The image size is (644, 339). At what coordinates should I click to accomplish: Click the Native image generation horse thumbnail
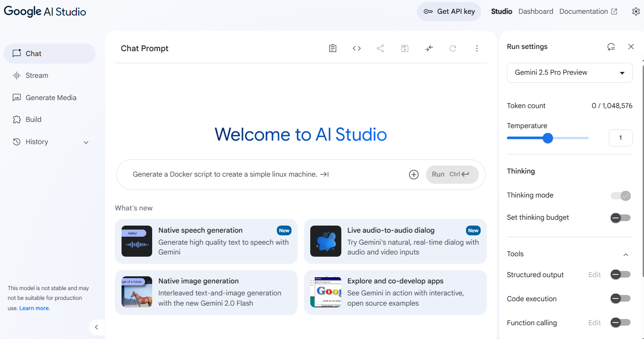pos(137,292)
